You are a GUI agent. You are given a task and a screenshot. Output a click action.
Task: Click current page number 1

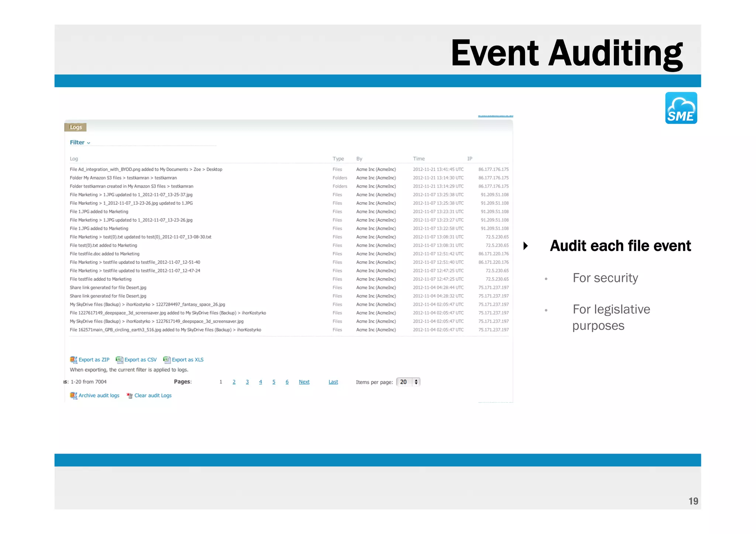coord(221,382)
